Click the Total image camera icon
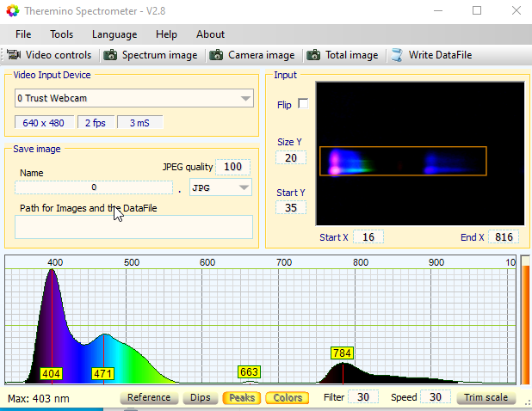Screen dimensions: 532x411 tap(313, 55)
